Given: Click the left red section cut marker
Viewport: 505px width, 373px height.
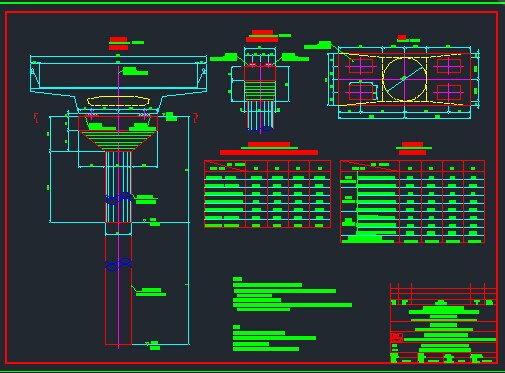Looking at the screenshot, I should click(x=36, y=118).
